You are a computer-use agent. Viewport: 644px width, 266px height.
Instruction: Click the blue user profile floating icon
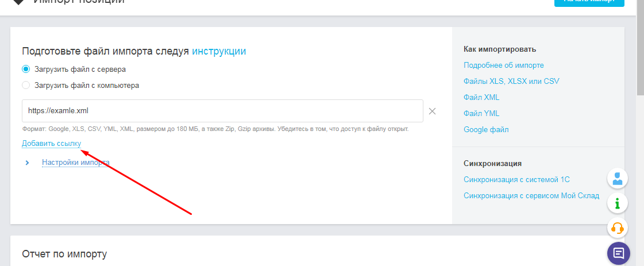[618, 178]
